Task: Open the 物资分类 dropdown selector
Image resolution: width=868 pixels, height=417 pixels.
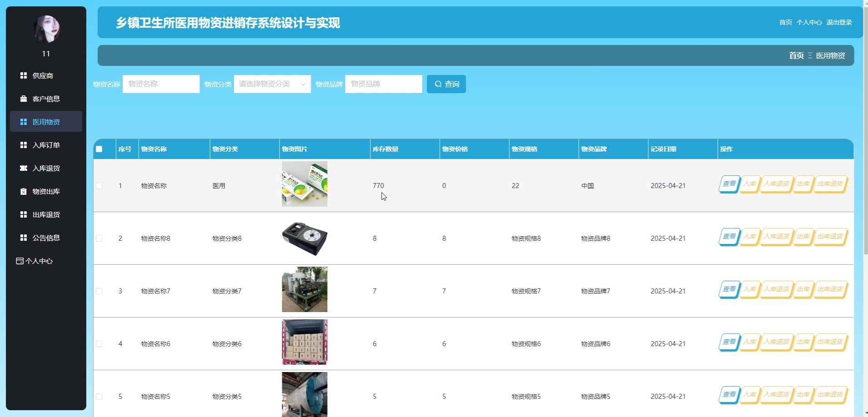Action: point(272,84)
